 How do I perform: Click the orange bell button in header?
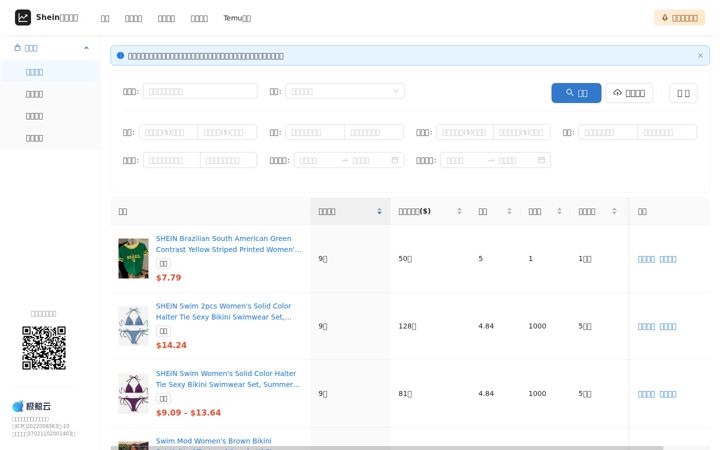point(679,18)
